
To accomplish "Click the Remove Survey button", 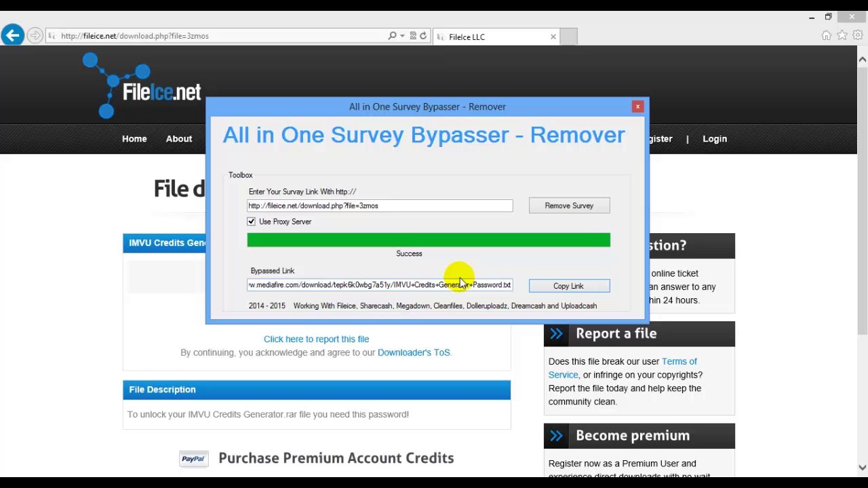I will (x=569, y=205).
